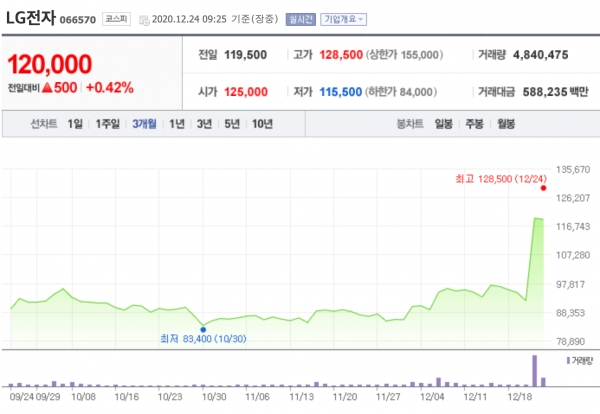Click the 135,670 y-axis label

coord(573,170)
